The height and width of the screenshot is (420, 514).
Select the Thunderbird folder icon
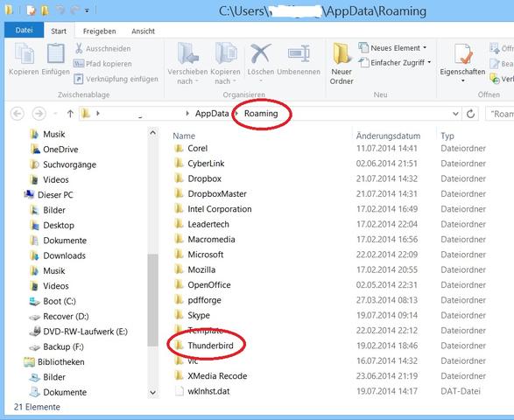click(179, 346)
